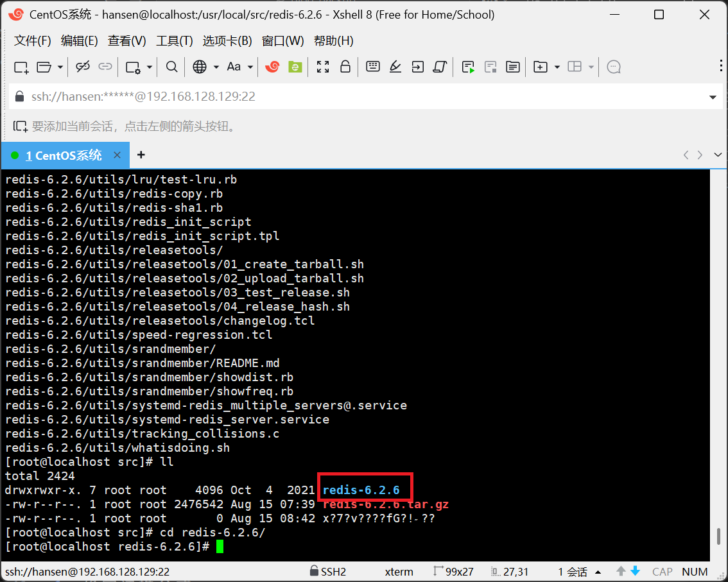
Task: Select the CentOS系统 session tab
Action: [x=63, y=155]
